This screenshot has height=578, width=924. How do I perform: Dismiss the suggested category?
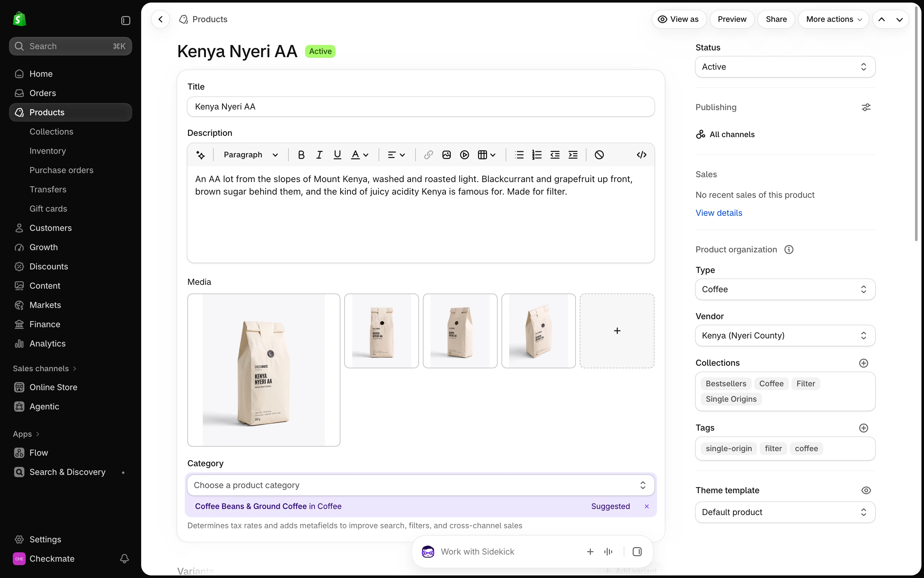click(647, 506)
